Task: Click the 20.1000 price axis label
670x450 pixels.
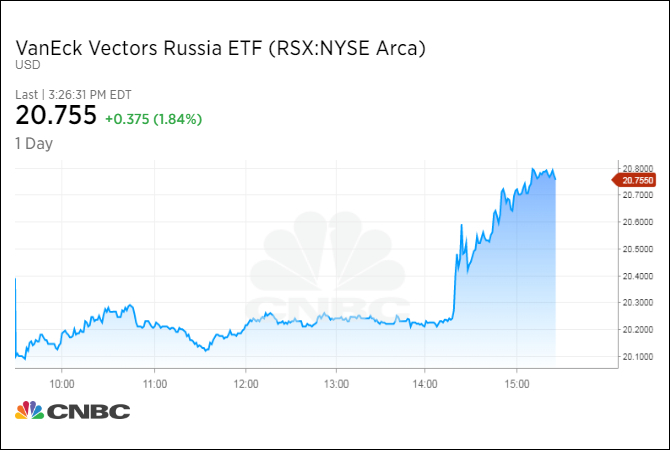Action: [x=636, y=356]
